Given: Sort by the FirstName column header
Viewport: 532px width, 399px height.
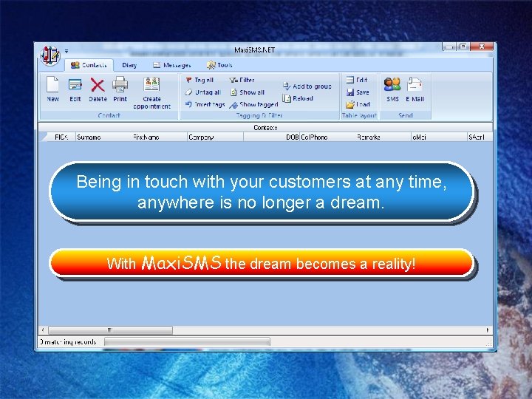Looking at the screenshot, I should point(160,137).
